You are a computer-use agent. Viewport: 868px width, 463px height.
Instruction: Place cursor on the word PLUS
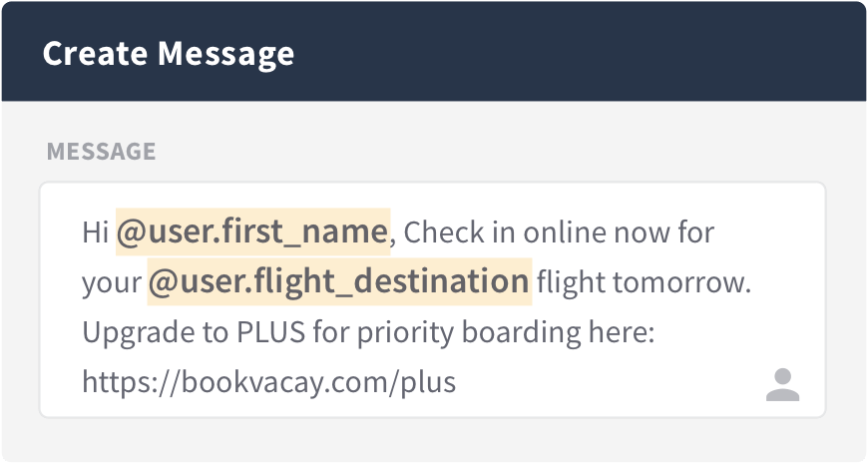pos(271,332)
